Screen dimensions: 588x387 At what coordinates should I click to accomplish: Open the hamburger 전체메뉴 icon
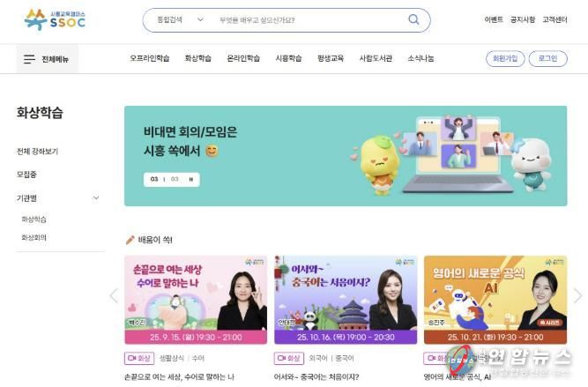point(29,59)
